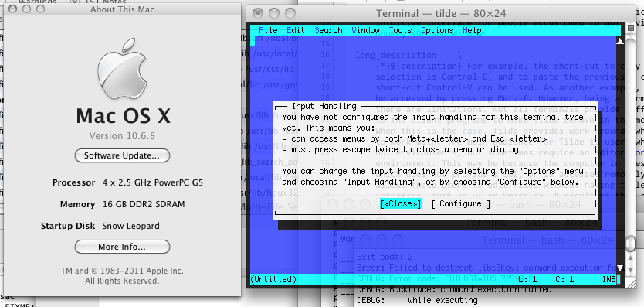Click the Close button in Input Handling dialog

[401, 203]
